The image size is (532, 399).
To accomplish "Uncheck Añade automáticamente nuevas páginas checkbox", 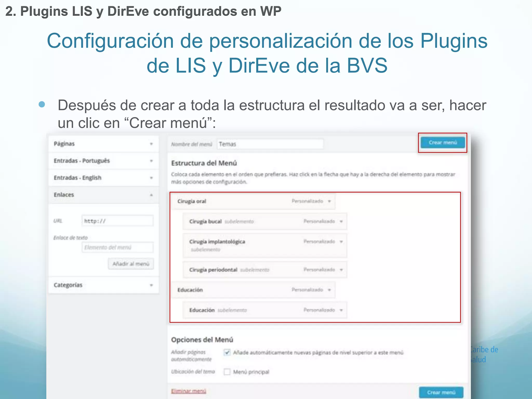I will (x=227, y=353).
